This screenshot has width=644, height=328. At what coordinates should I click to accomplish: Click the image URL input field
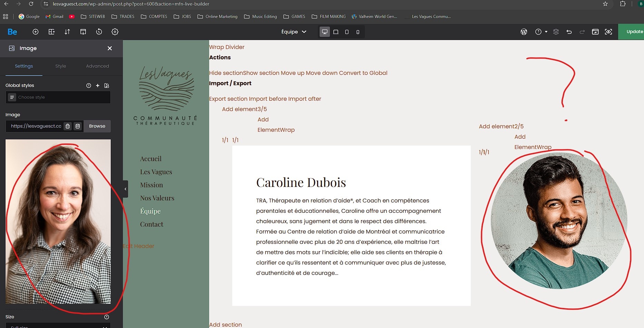coord(36,126)
